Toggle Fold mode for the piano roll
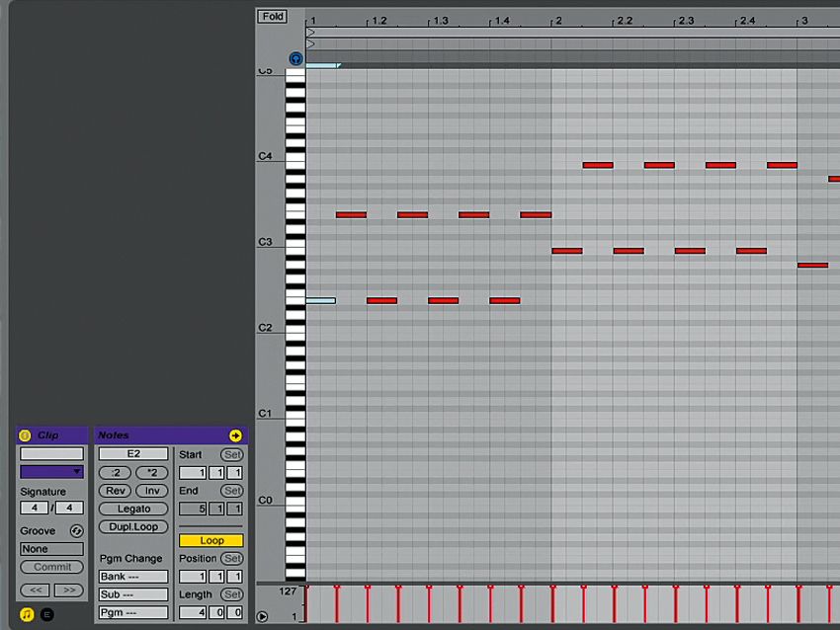 point(271,16)
